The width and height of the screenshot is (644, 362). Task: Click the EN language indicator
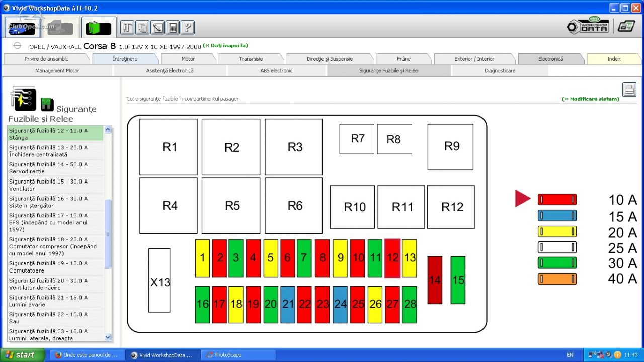coord(570,355)
